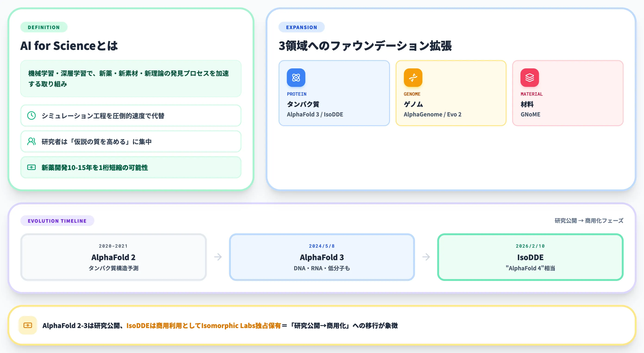644x353 pixels.
Task: Click the row '新薬開発10-15年を1桁短縮の可能性'
Action: coord(131,167)
